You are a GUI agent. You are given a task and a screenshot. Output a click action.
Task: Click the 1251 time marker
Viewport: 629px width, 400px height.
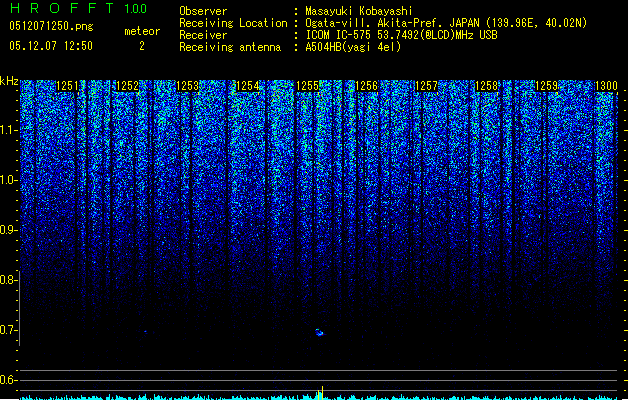(67, 86)
